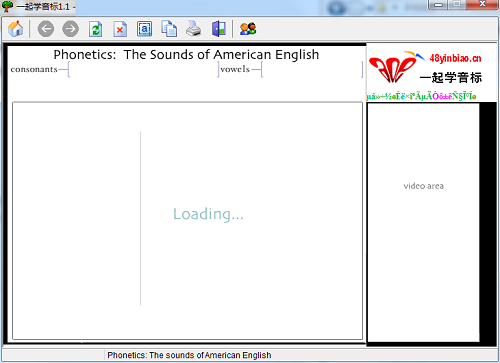The width and height of the screenshot is (500, 363).
Task: Open the users/contacts people icon
Action: [x=248, y=29]
